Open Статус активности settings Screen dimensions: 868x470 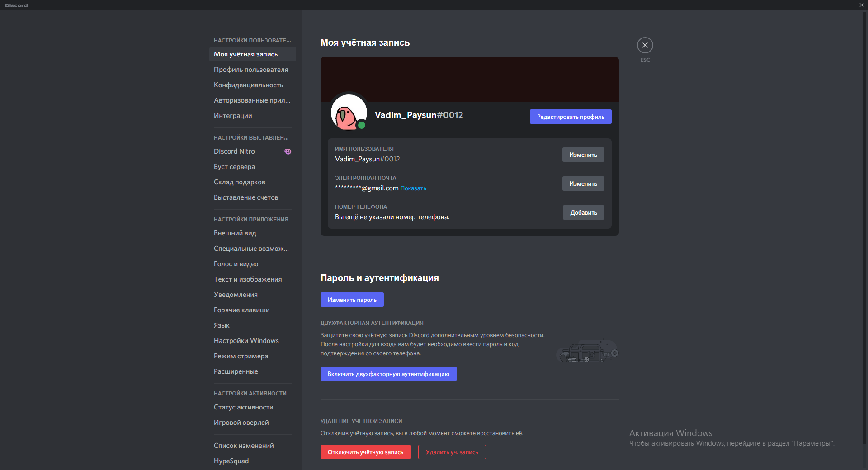pos(252,407)
